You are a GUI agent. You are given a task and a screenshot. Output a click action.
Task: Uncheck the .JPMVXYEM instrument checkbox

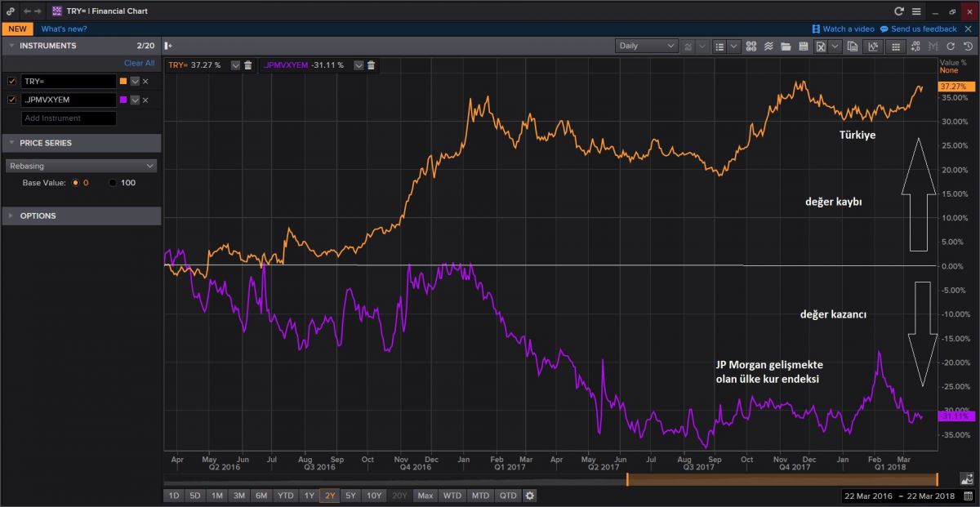(11, 100)
